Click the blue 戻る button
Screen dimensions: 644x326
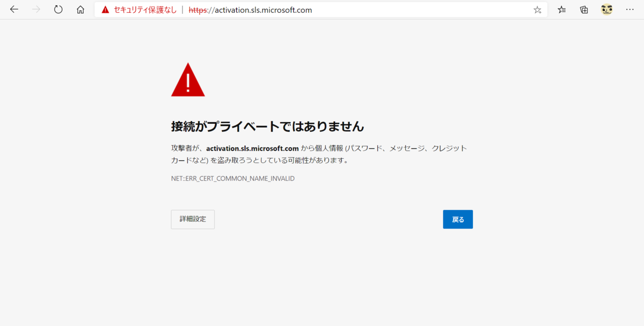[458, 219]
